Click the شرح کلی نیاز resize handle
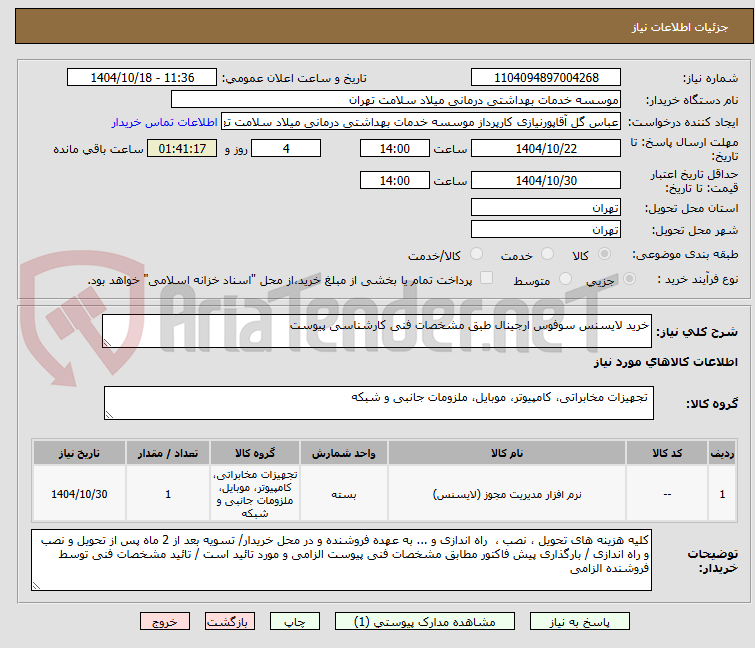Screen dimensions: 755x648 pos(107,343)
